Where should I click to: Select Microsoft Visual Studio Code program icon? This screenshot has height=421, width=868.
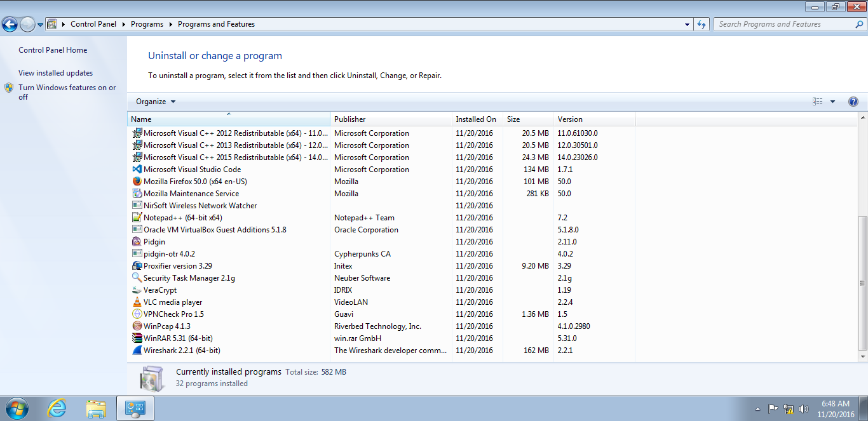tap(137, 170)
